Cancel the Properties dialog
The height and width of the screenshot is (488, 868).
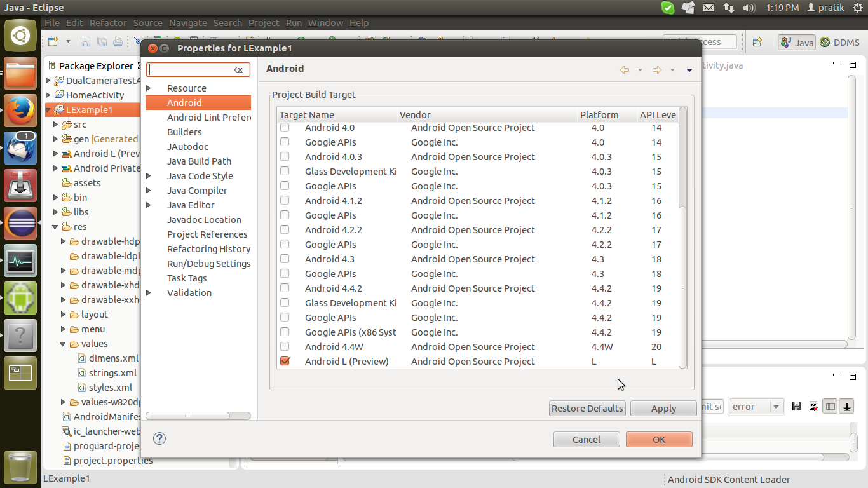[x=587, y=440]
